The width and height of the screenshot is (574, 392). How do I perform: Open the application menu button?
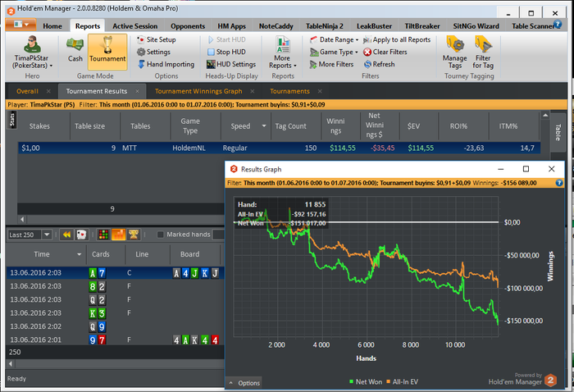(x=20, y=25)
